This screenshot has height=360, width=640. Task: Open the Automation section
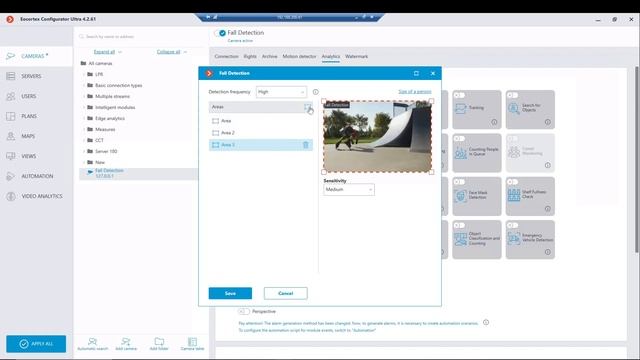click(x=36, y=176)
